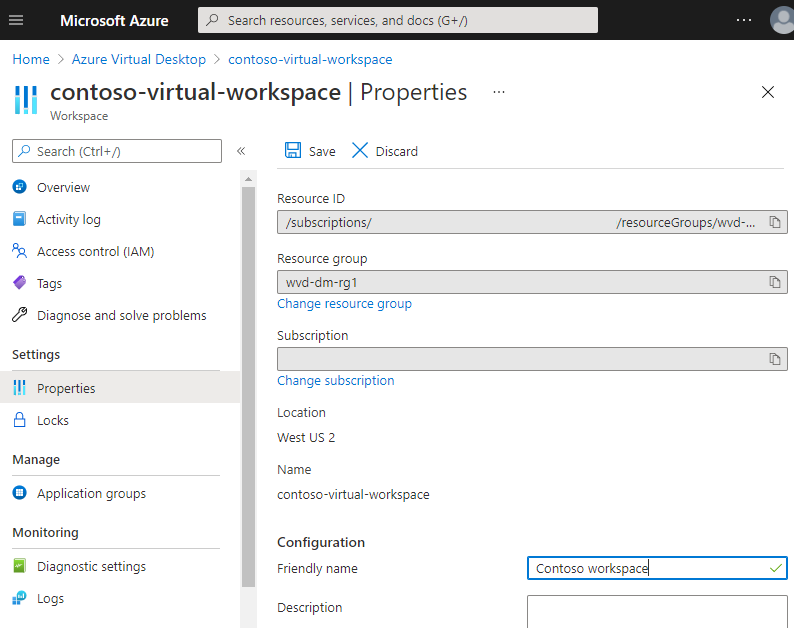Click the Discard X icon
Screen dimensions: 794x628
click(360, 150)
